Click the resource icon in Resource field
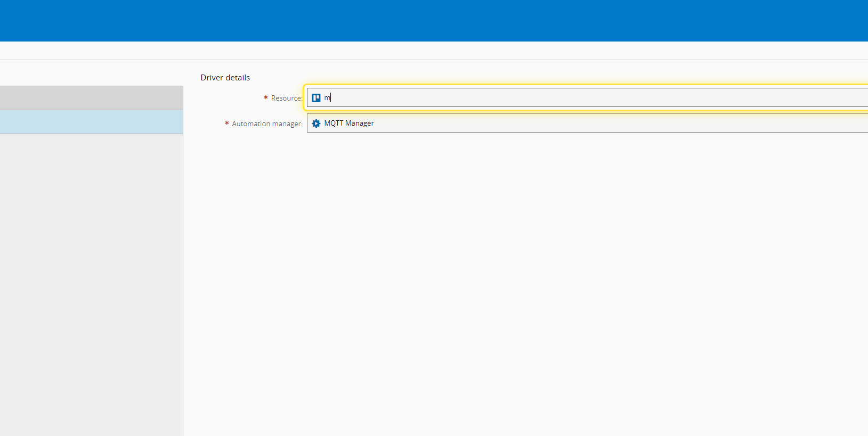 pos(316,98)
